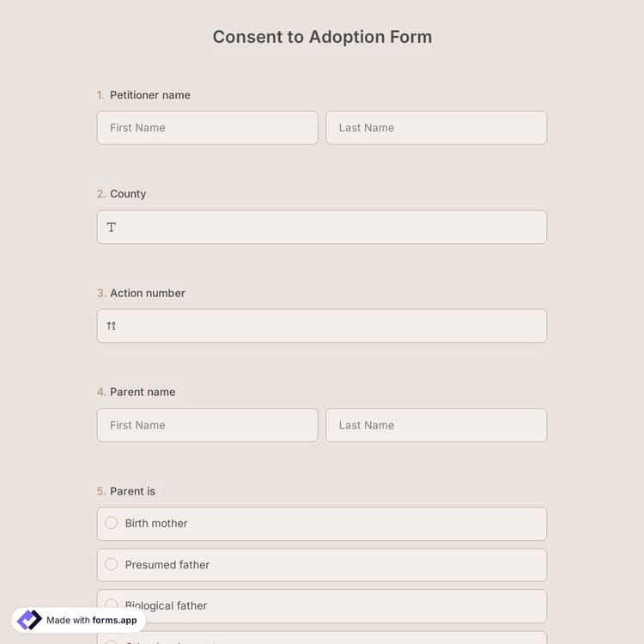Screen dimensions: 644x644
Task: Choose the Biological father radio option
Action: [112, 604]
